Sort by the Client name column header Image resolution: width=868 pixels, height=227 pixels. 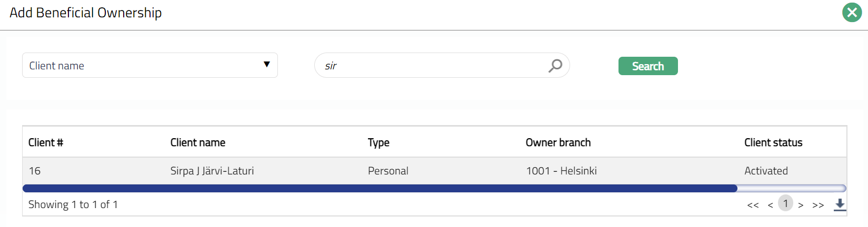pos(198,142)
